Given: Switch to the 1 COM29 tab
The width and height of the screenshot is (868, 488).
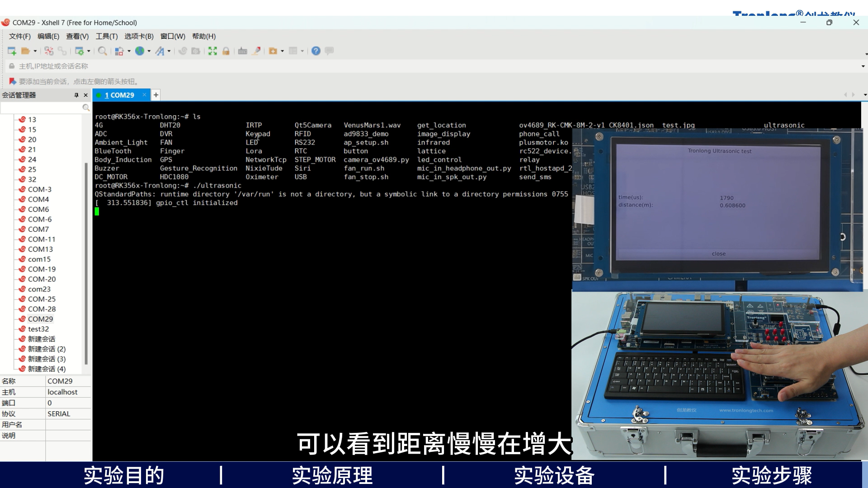Looking at the screenshot, I should [x=120, y=95].
